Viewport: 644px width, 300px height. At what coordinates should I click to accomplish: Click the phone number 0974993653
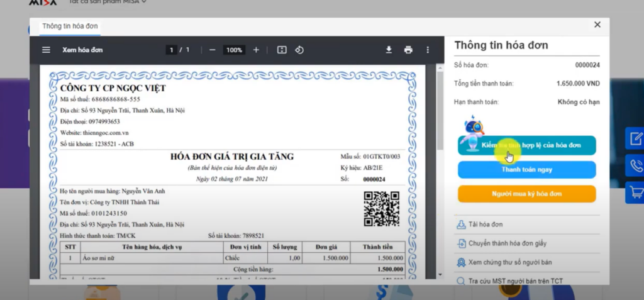(104, 121)
